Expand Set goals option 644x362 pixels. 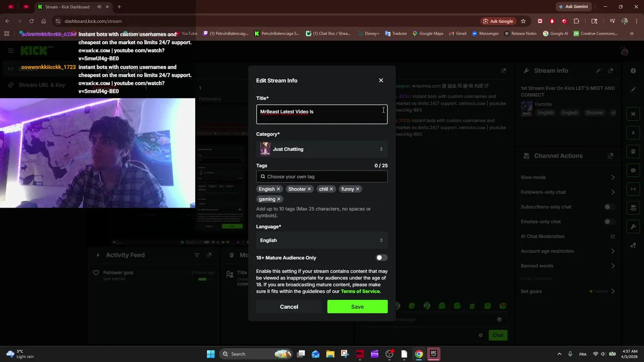[613, 292]
